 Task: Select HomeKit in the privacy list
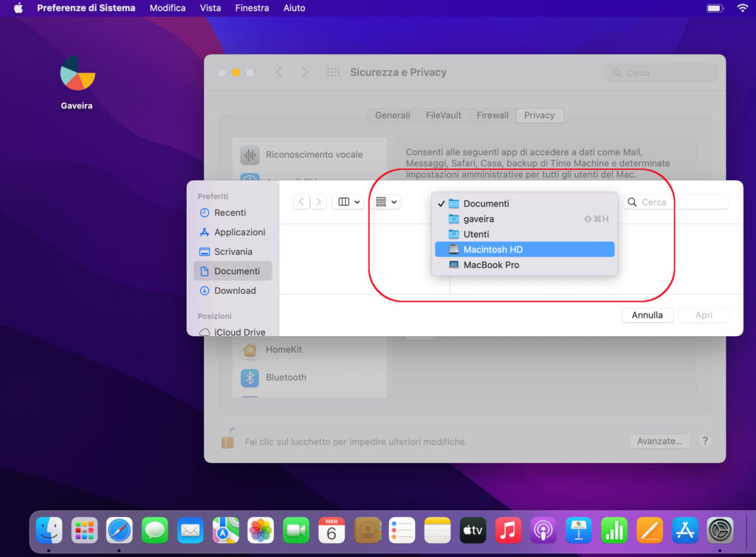[309, 349]
